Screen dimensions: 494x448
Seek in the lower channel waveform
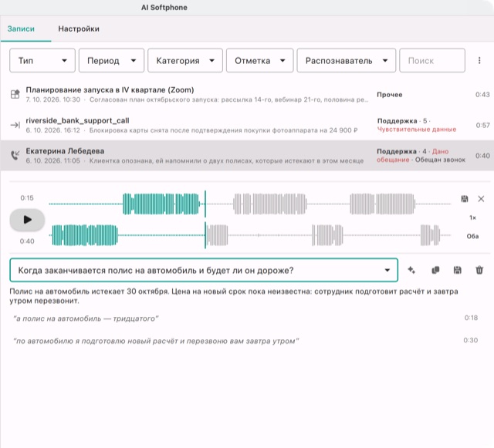pos(250,235)
